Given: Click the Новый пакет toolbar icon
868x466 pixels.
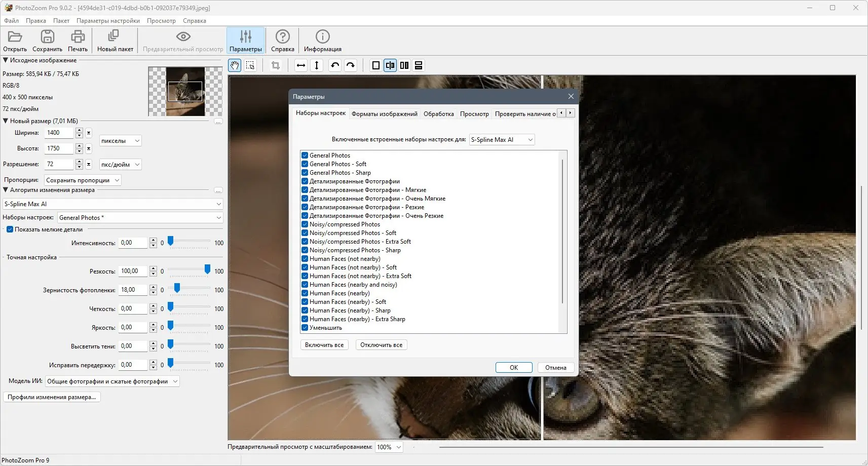Looking at the screenshot, I should coord(114,40).
